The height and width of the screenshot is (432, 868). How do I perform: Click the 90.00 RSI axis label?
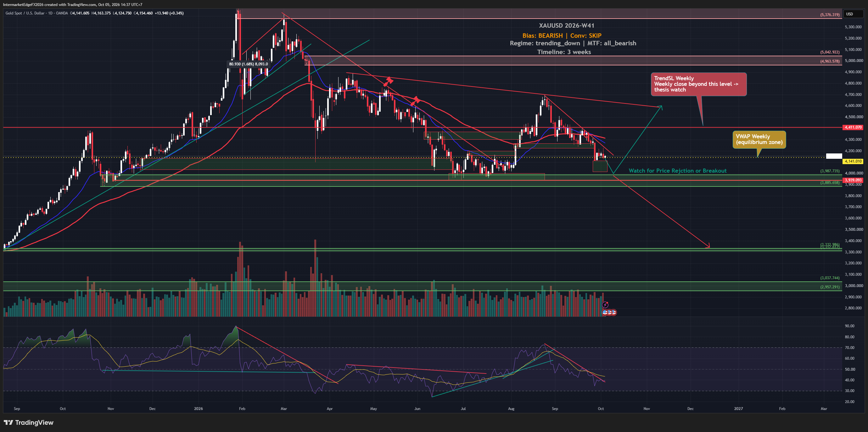click(849, 326)
